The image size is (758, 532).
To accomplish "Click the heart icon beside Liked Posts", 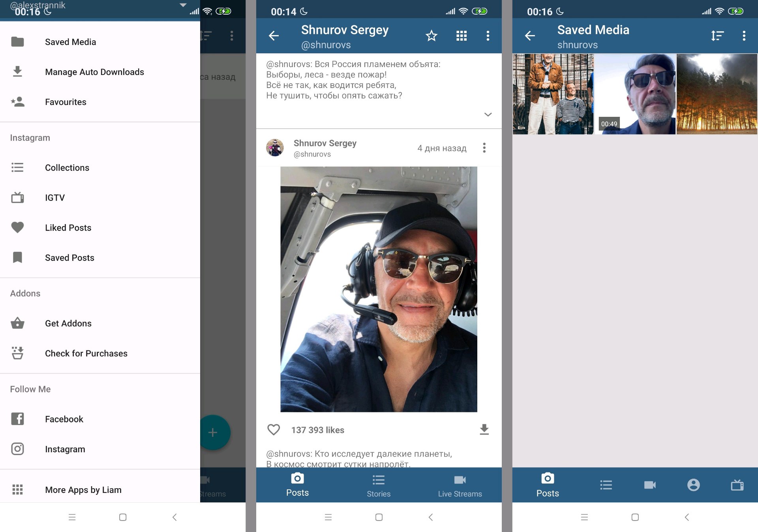I will click(x=17, y=227).
